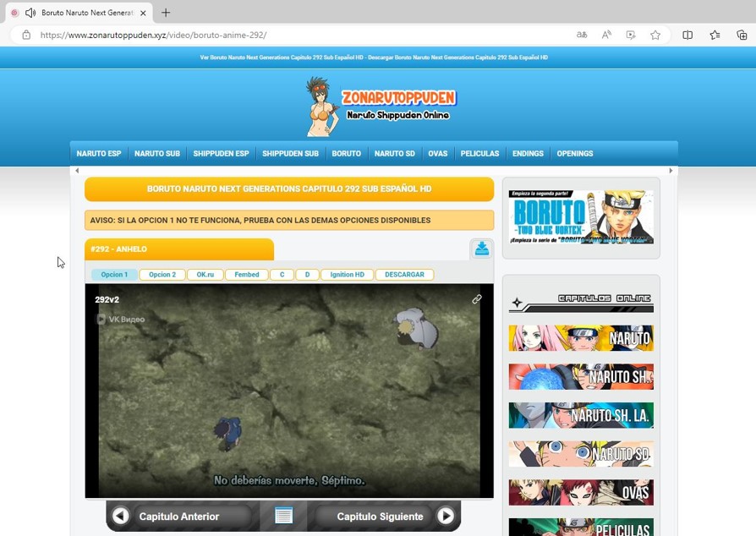
Task: Click the next chapter arrow icon
Action: [x=445, y=516]
